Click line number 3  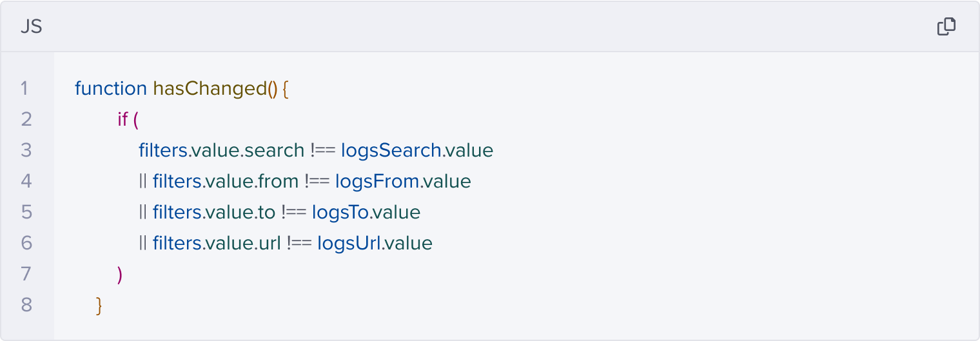(26, 150)
